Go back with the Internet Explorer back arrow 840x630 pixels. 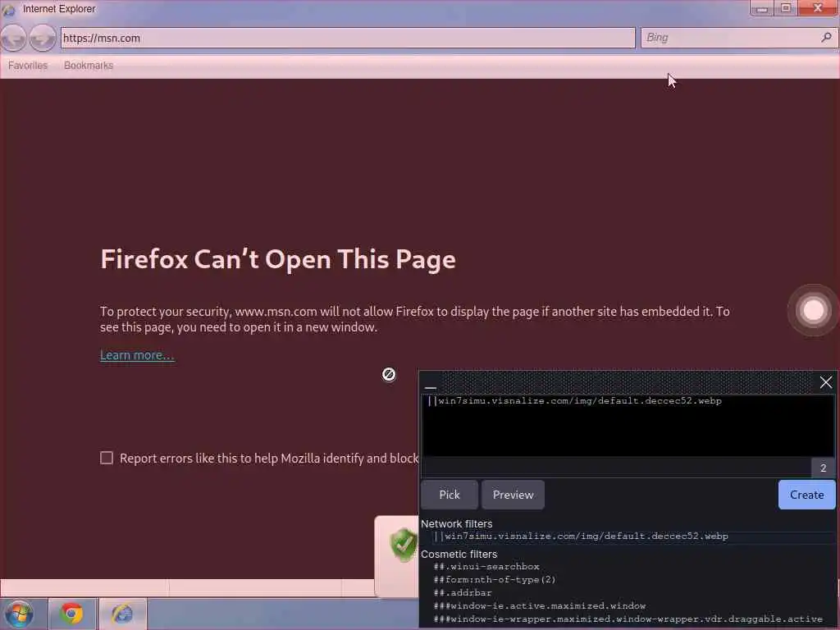pos(13,38)
